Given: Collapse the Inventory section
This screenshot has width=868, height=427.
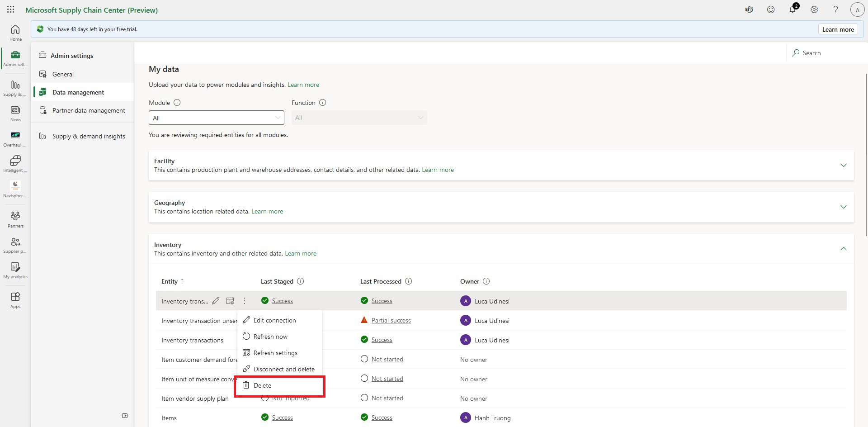Looking at the screenshot, I should (x=843, y=249).
